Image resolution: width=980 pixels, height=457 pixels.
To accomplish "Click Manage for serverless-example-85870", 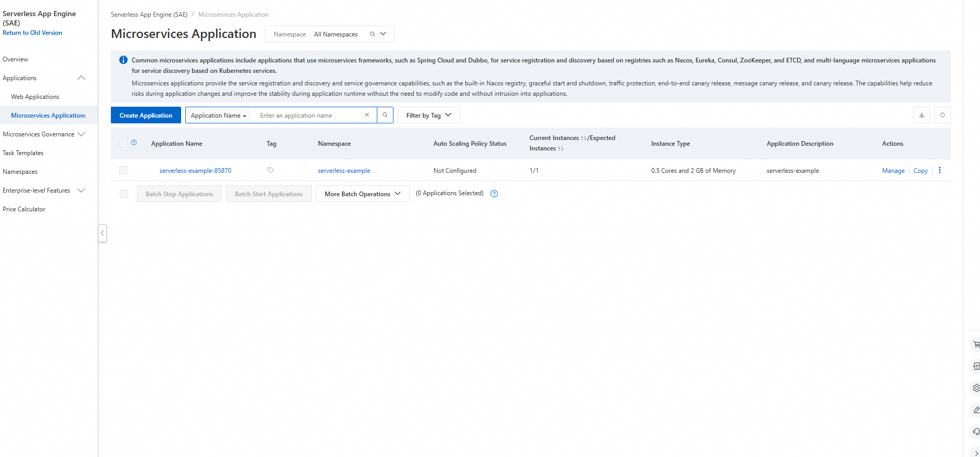I will pyautogui.click(x=893, y=171).
